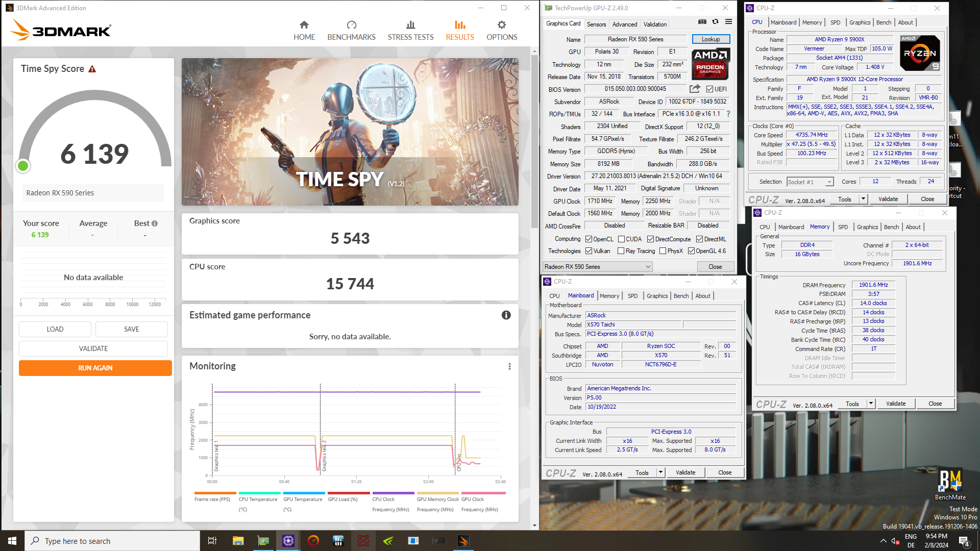The image size is (980, 551).
Task: Click the VALIDATE button in 3DMark
Action: click(x=93, y=348)
